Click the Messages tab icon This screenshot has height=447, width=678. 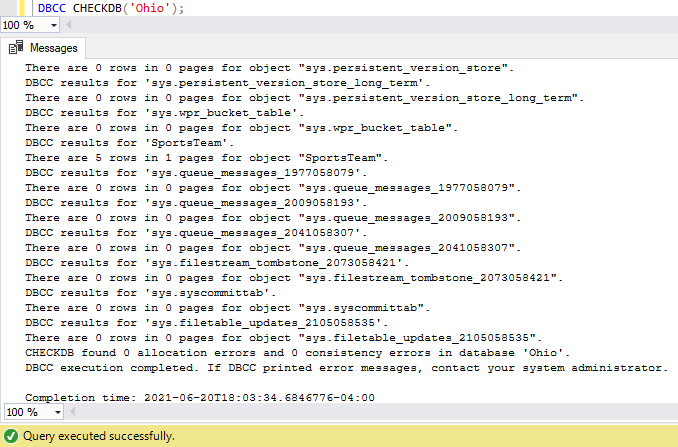click(16, 47)
